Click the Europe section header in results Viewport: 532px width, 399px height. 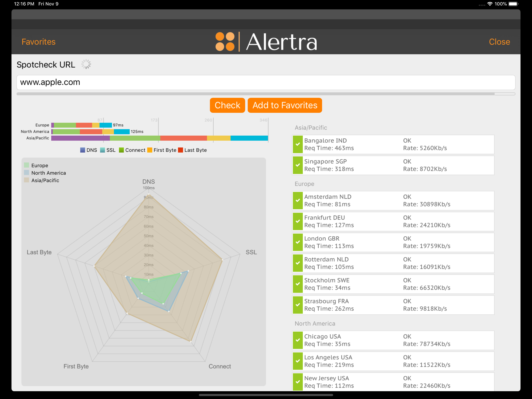click(x=304, y=184)
